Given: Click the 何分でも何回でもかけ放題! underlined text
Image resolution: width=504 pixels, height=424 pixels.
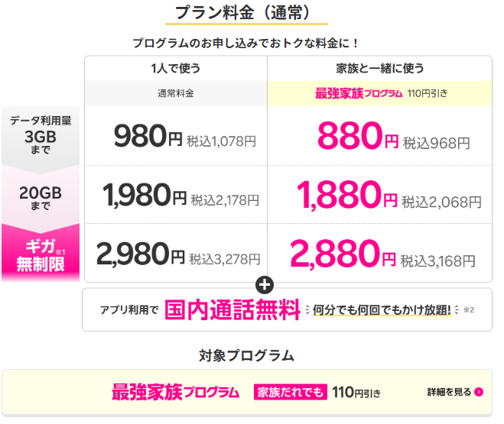Looking at the screenshot, I should 382,310.
